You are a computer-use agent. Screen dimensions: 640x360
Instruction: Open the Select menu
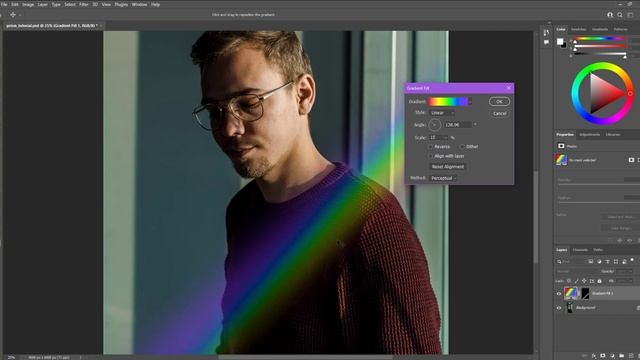point(70,4)
